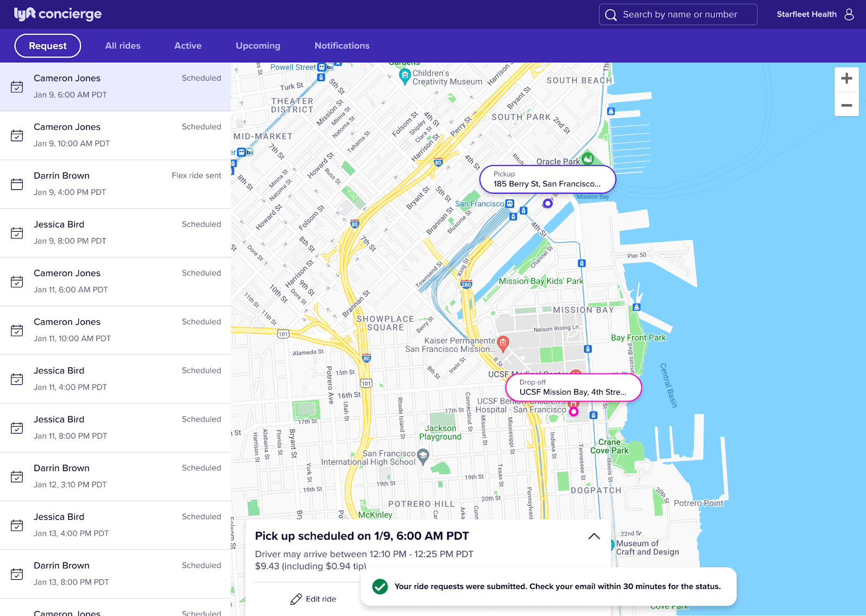This screenshot has height=616, width=866.
Task: Switch to the Upcoming tab
Action: [x=258, y=45]
